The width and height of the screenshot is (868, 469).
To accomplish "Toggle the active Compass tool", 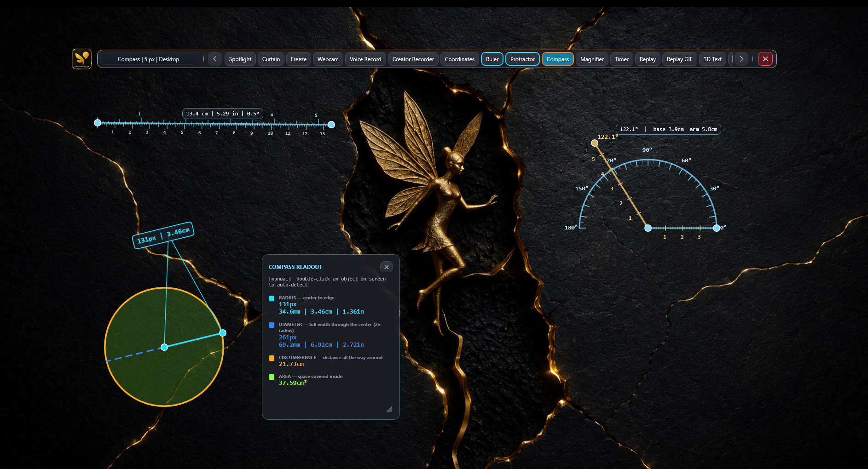I will [558, 59].
